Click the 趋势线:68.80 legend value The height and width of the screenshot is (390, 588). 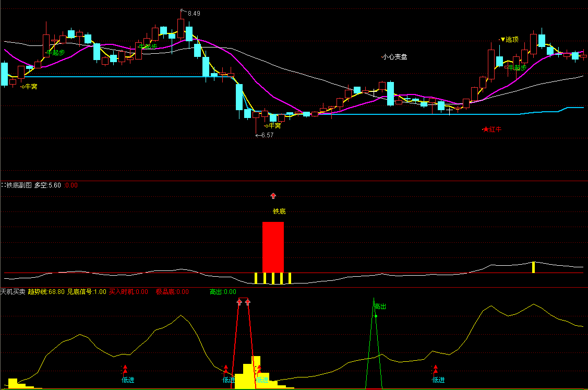coord(46,292)
